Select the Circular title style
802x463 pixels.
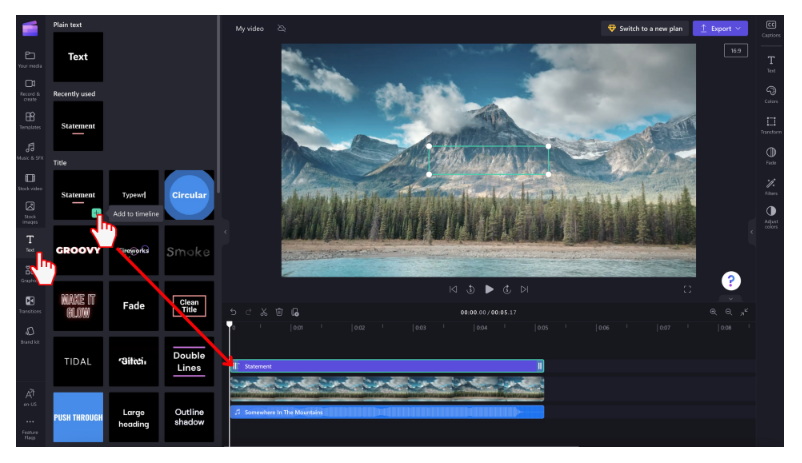click(189, 195)
